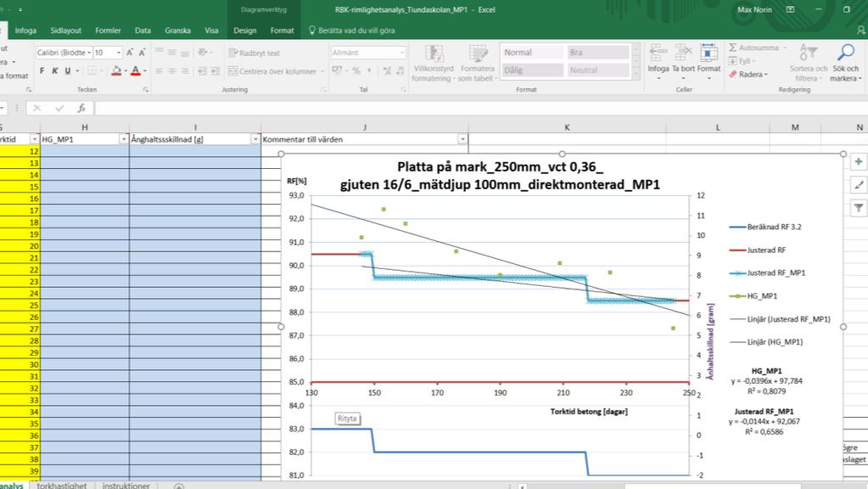Screen dimensions: 868x489
Task: Open Formatera som tabell menu
Action: coord(477,64)
